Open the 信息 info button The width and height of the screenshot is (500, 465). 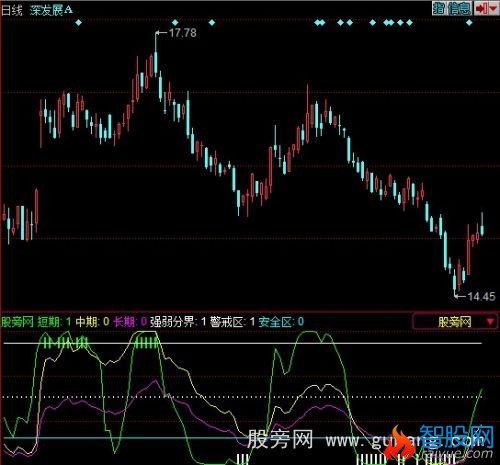coord(459,9)
